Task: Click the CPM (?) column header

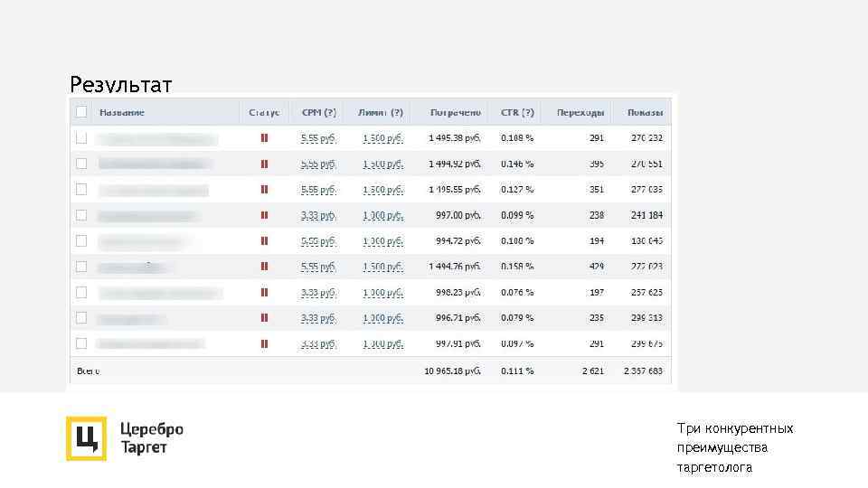Action: 319,112
